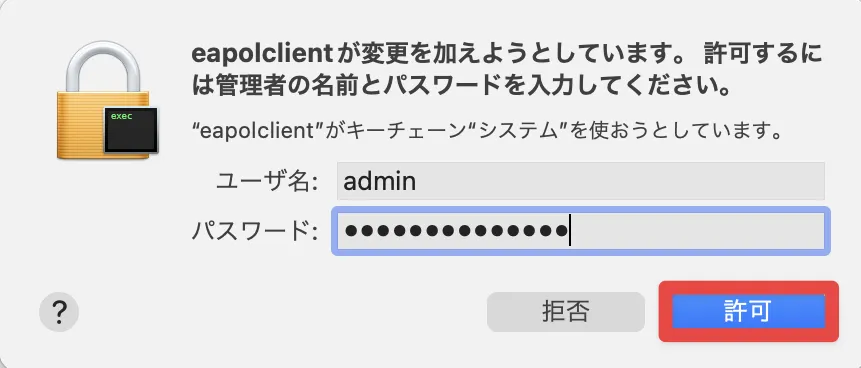Image resolution: width=861 pixels, height=368 pixels.
Task: Click the text cursor after password dots
Action: click(570, 231)
